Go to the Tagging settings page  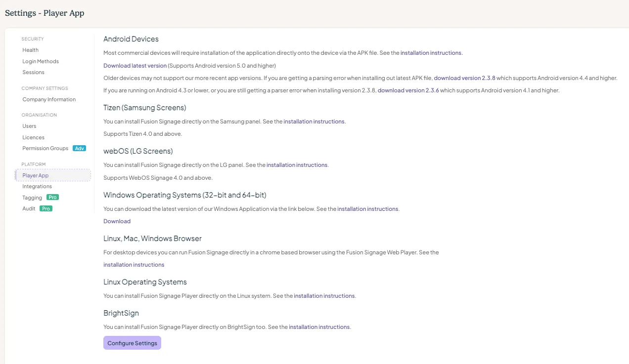[x=32, y=198]
